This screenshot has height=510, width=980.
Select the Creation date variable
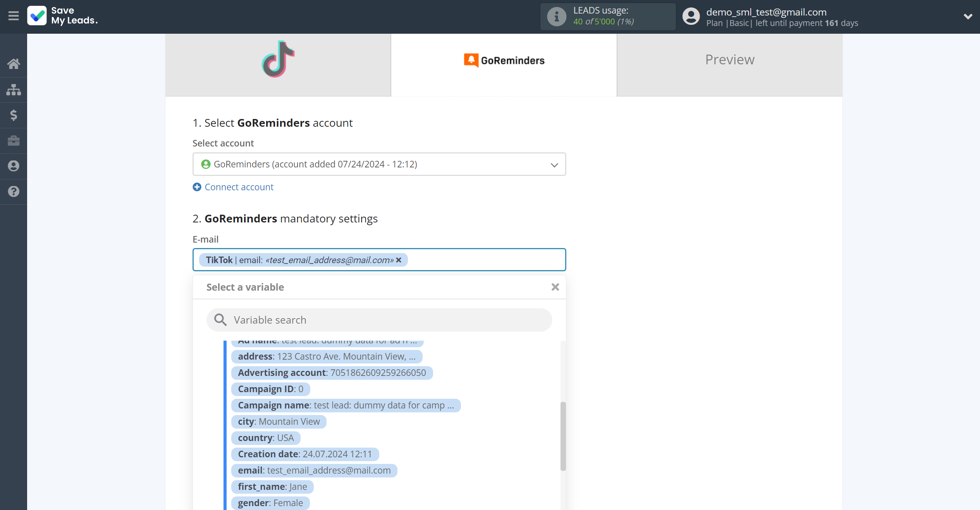click(x=305, y=454)
